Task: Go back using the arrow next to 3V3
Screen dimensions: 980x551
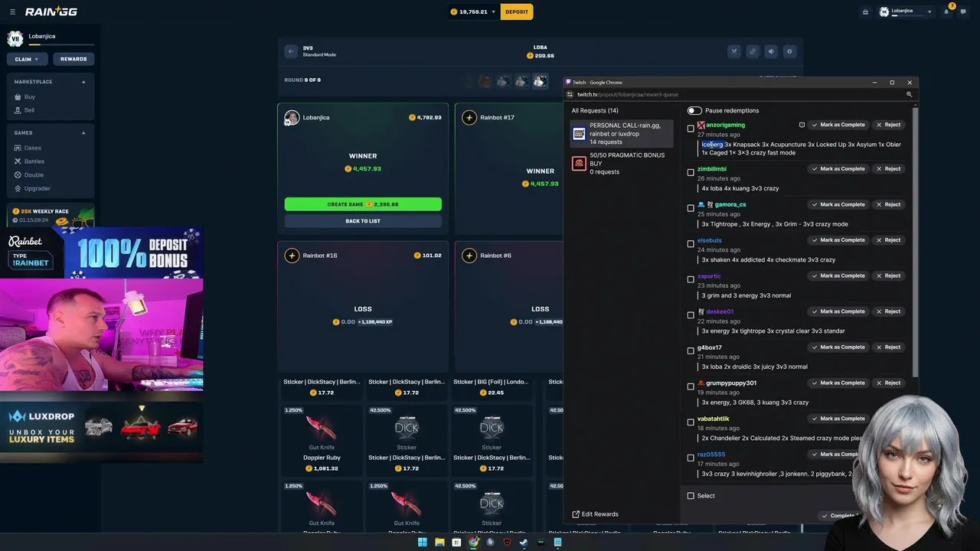Action: [291, 51]
